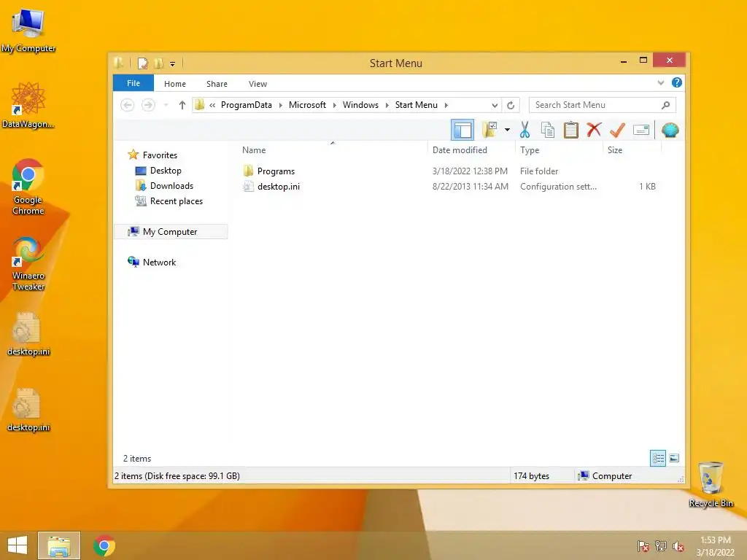Viewport: 747px width, 560px height.
Task: Open the address bar history dropdown
Action: pyautogui.click(x=495, y=105)
